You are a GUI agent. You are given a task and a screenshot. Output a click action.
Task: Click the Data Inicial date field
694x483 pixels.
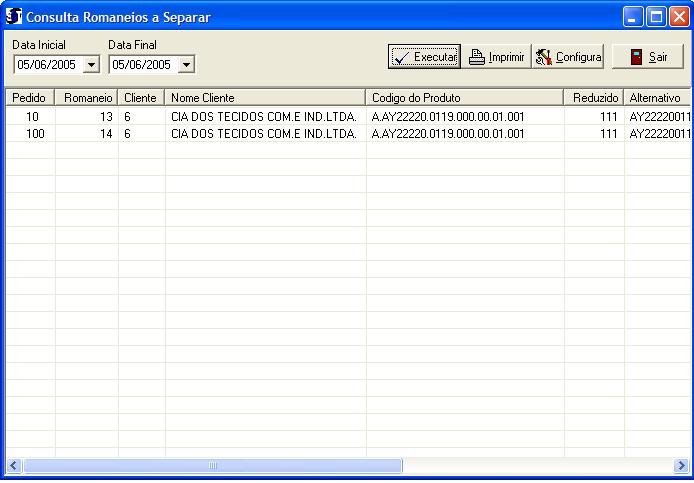[x=47, y=65]
